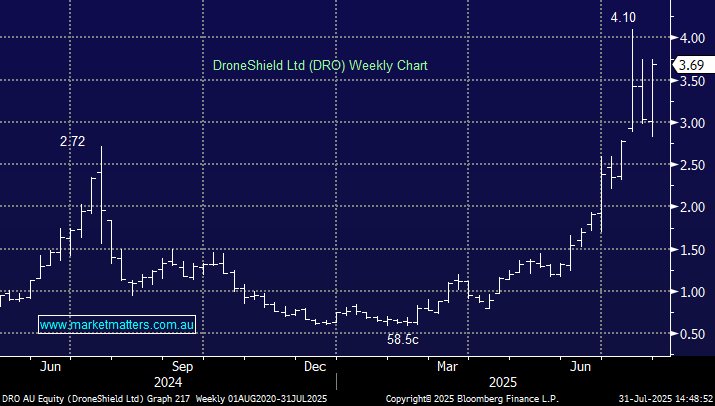Click the price bar at the 4.10 high
Image resolution: width=715 pixels, height=406 pixels.
632,80
